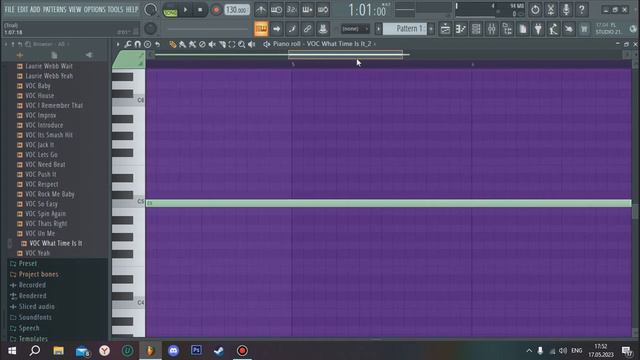Expand the Project bones folder
Image resolution: width=640 pixels, height=360 pixels.
tap(38, 274)
